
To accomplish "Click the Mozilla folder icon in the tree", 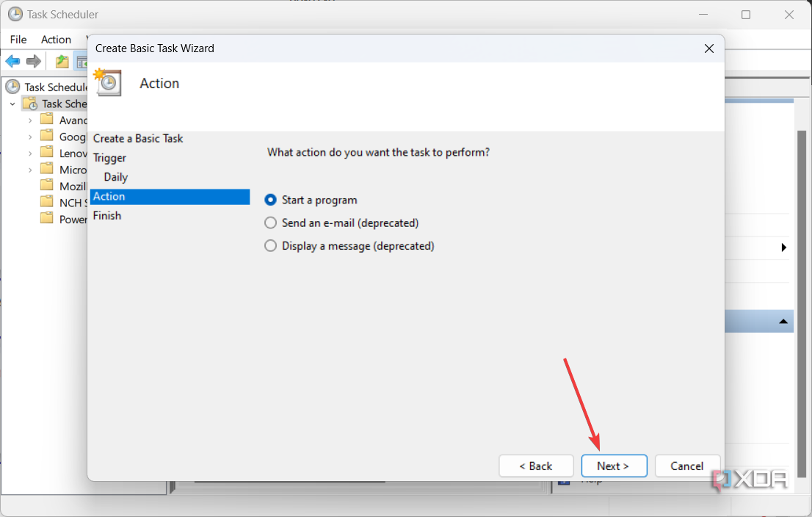I will coord(46,186).
